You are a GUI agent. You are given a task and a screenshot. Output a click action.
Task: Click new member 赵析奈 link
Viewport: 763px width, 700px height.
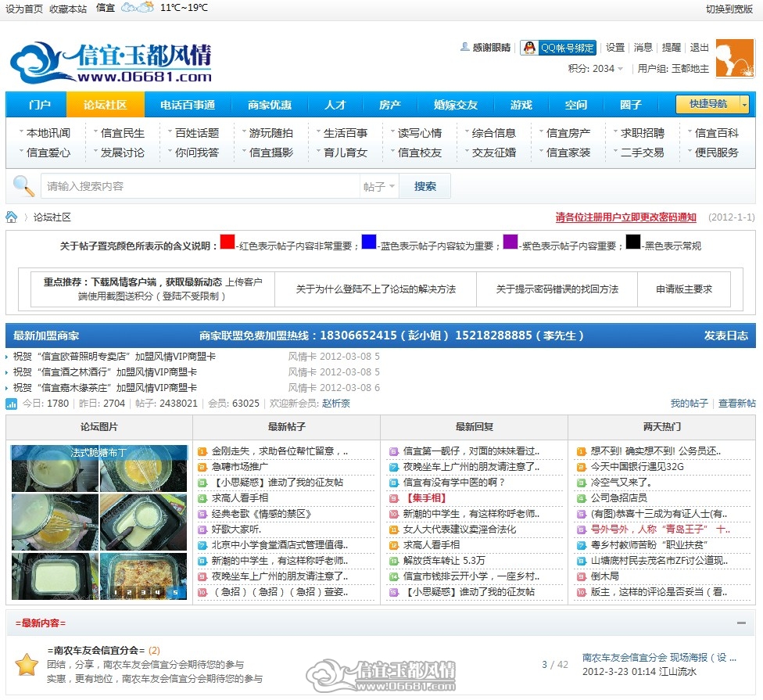coord(335,403)
